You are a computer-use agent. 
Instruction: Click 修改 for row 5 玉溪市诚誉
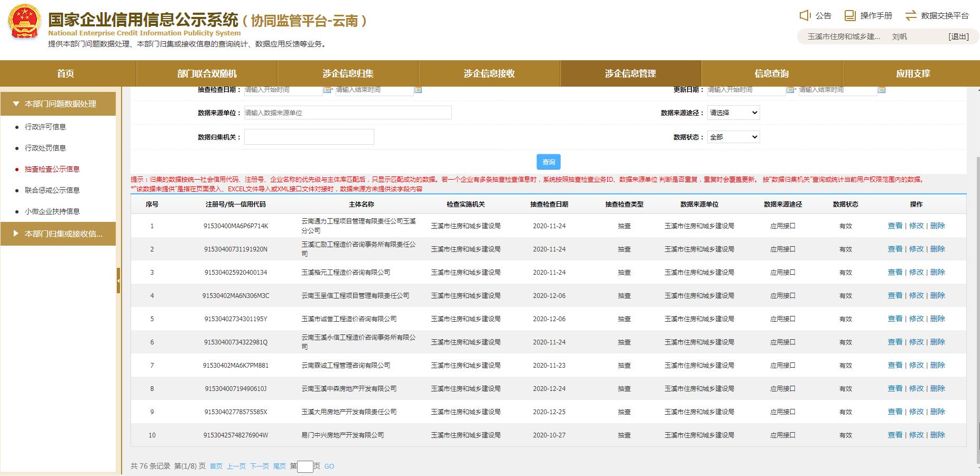click(x=916, y=319)
